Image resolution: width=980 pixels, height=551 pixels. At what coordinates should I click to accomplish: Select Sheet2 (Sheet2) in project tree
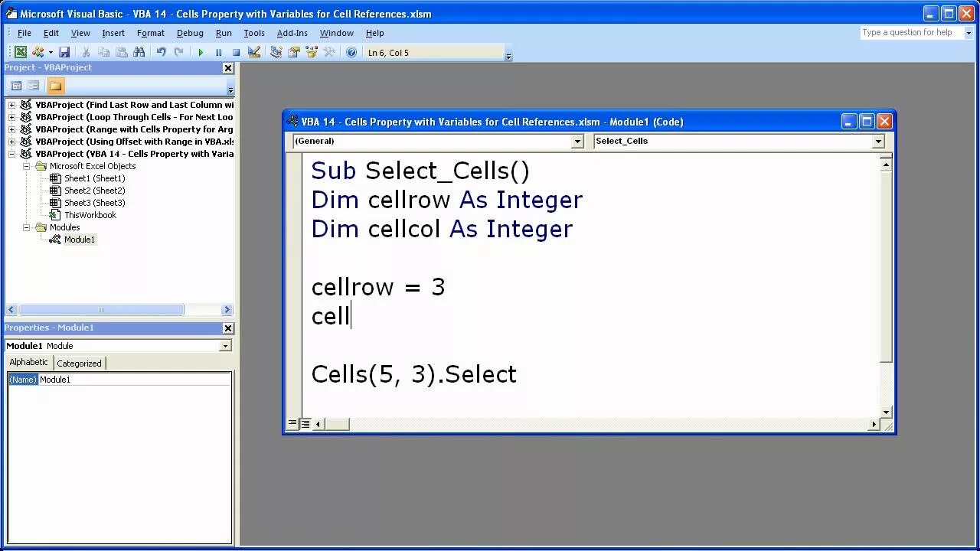tap(94, 191)
